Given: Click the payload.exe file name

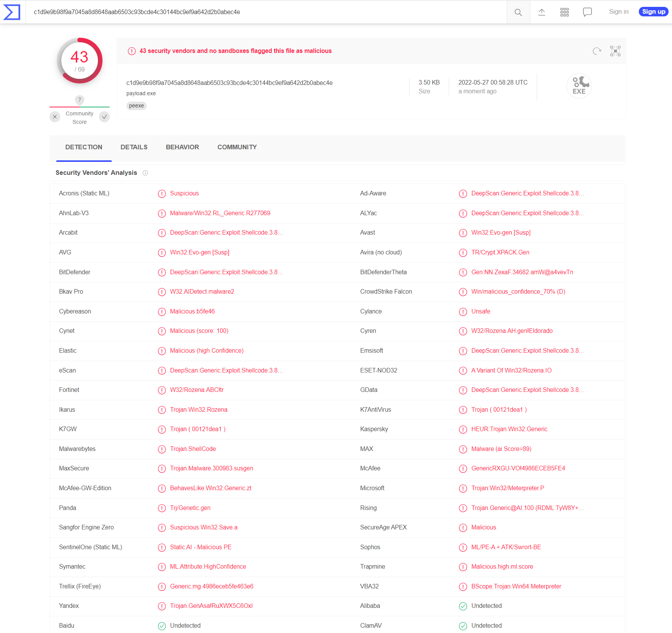Looking at the screenshot, I should (141, 94).
